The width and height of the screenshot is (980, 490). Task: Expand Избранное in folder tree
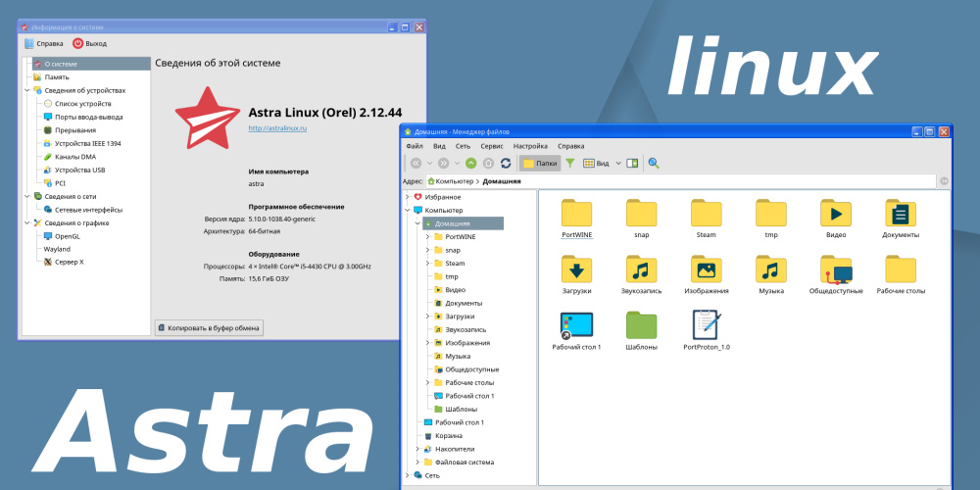tap(408, 197)
